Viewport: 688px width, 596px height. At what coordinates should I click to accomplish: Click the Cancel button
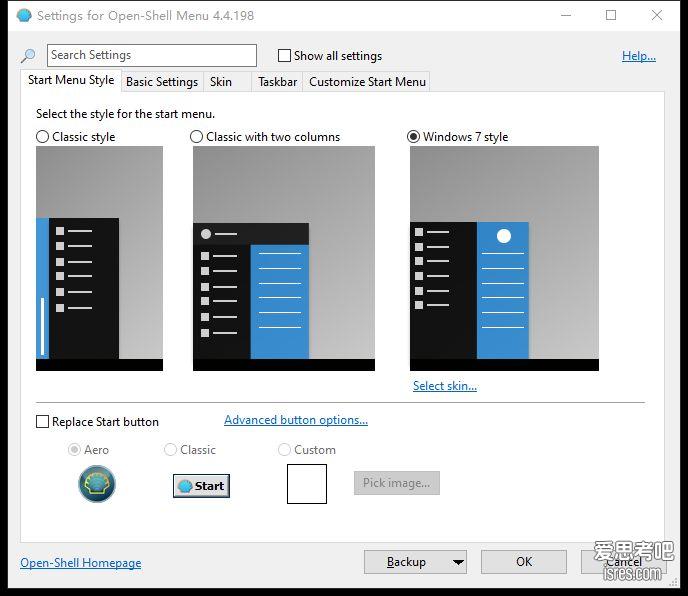coord(624,562)
